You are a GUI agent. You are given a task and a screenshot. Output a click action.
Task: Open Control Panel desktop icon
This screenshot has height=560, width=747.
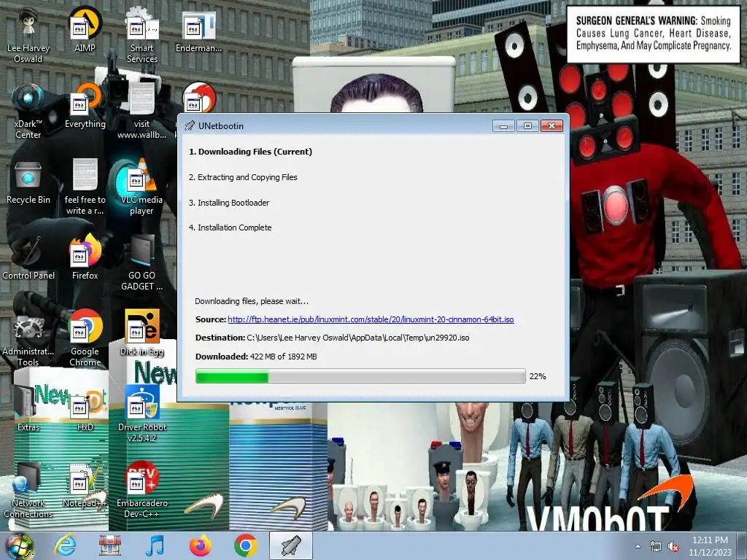(28, 257)
